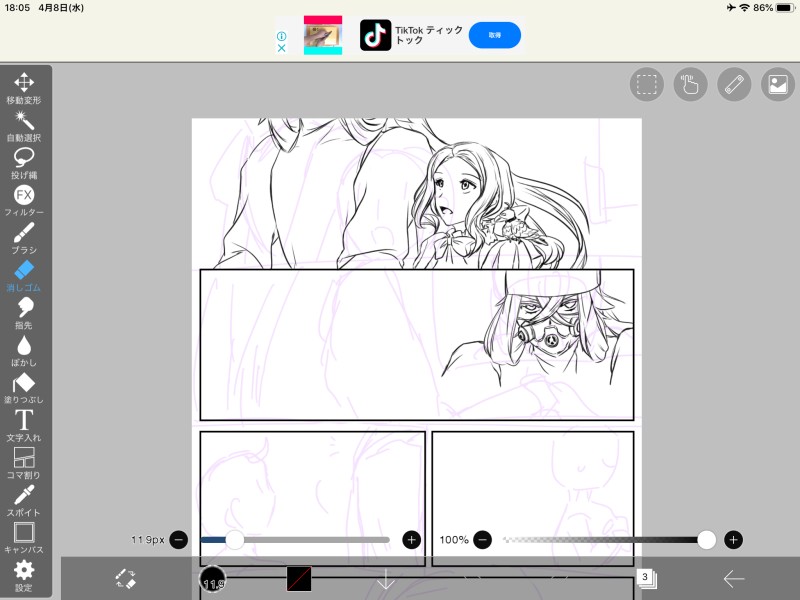Open the Canvas (キャンバス) tool
Viewport: 800px width, 600px height.
(x=24, y=538)
